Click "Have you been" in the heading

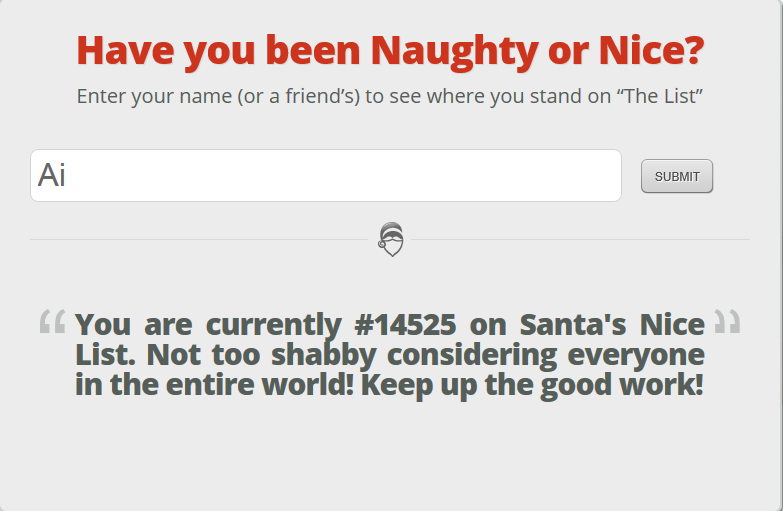(x=218, y=51)
